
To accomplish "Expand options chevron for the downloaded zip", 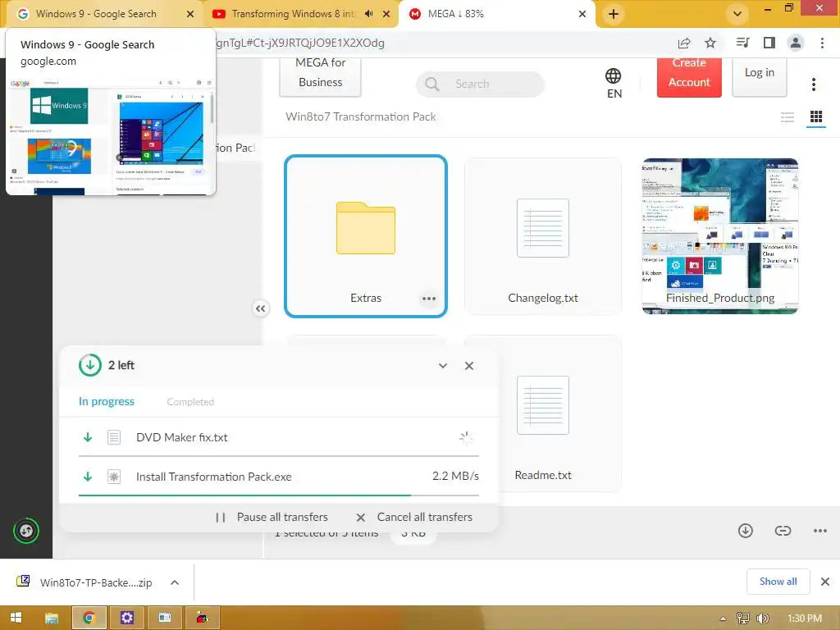I will [x=175, y=582].
